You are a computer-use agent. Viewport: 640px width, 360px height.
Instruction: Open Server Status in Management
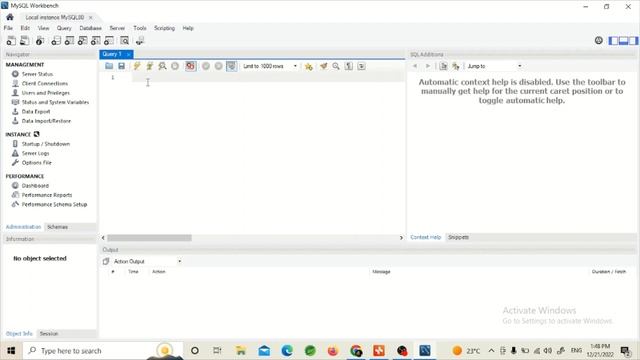click(37, 74)
